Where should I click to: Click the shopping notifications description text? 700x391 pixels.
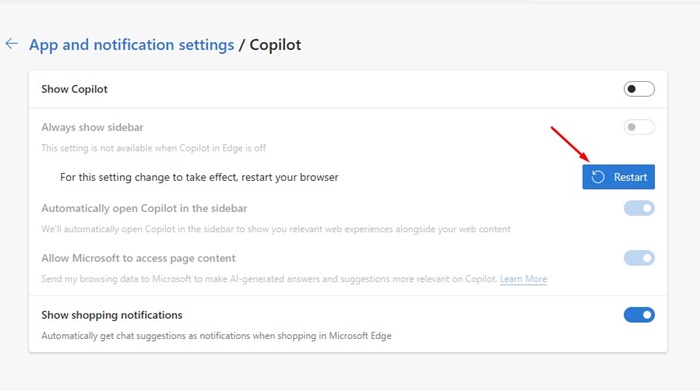click(216, 336)
